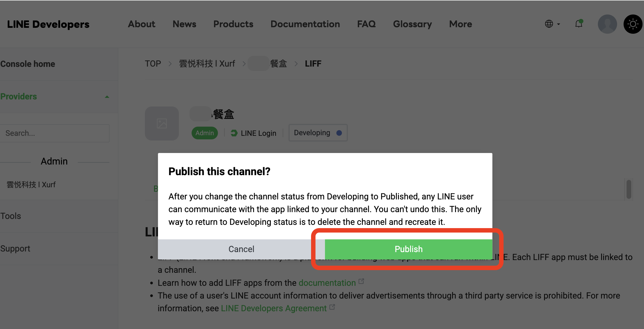Open the Documentation page

point(305,24)
